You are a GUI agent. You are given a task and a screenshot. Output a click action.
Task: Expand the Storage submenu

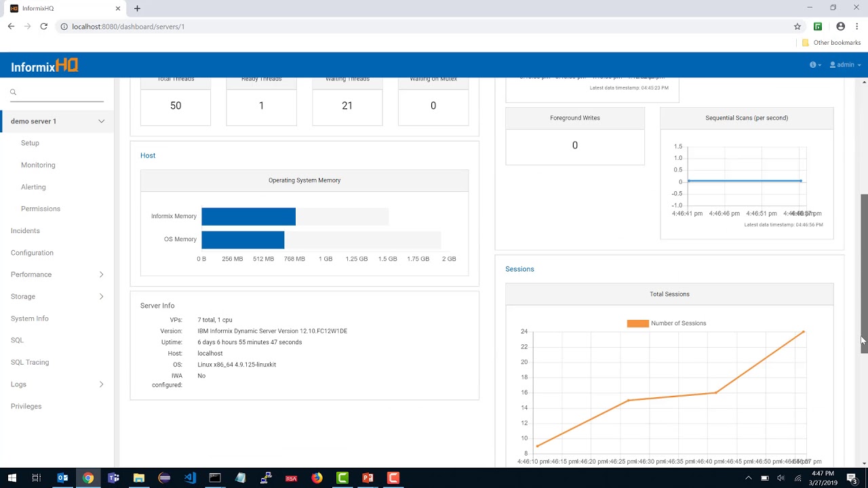(x=102, y=296)
